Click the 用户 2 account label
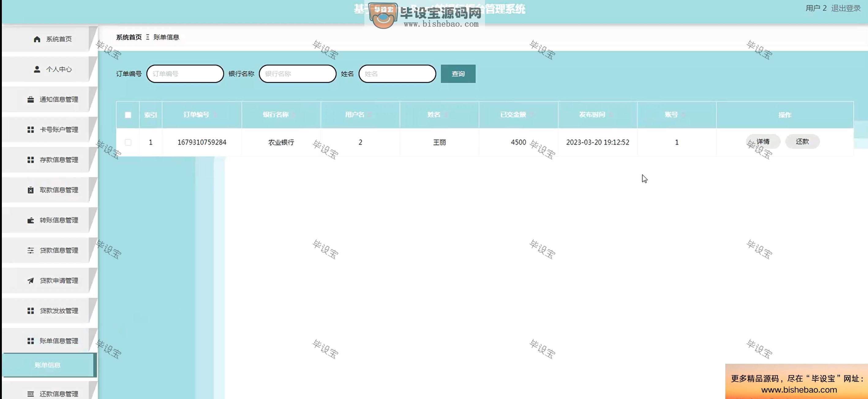The width and height of the screenshot is (868, 399). (x=816, y=8)
